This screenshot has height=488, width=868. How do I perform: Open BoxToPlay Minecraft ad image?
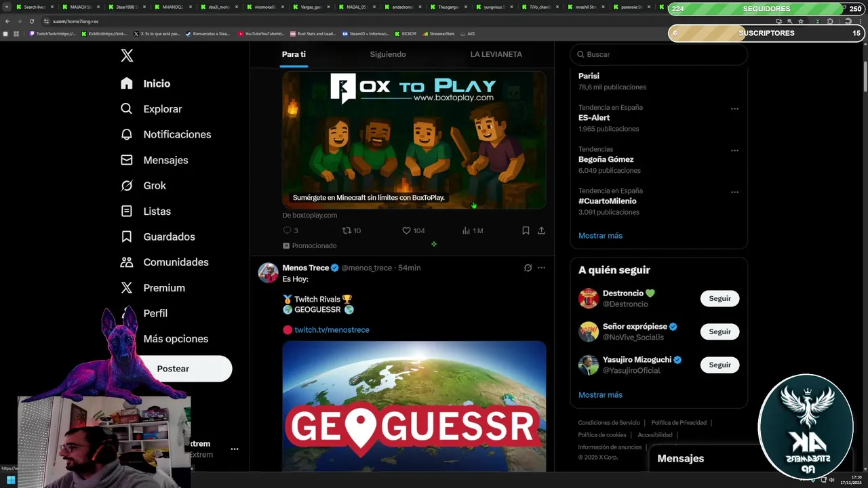coord(414,140)
